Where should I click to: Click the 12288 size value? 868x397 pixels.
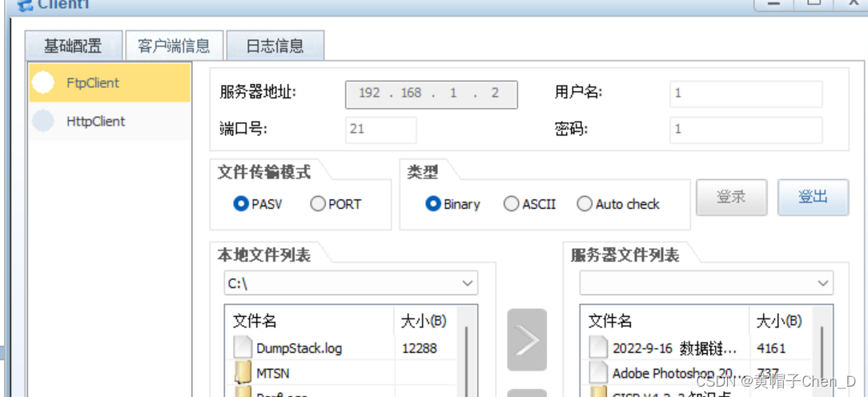tap(419, 348)
